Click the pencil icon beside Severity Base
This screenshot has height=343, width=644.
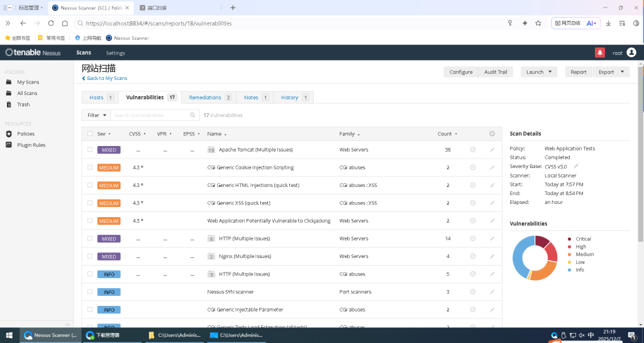pyautogui.click(x=576, y=166)
